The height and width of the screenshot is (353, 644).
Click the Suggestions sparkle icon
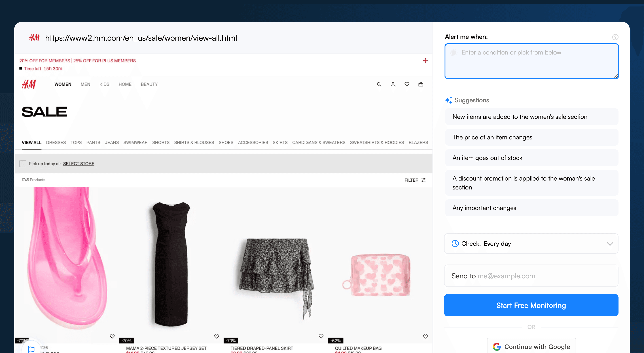click(449, 100)
